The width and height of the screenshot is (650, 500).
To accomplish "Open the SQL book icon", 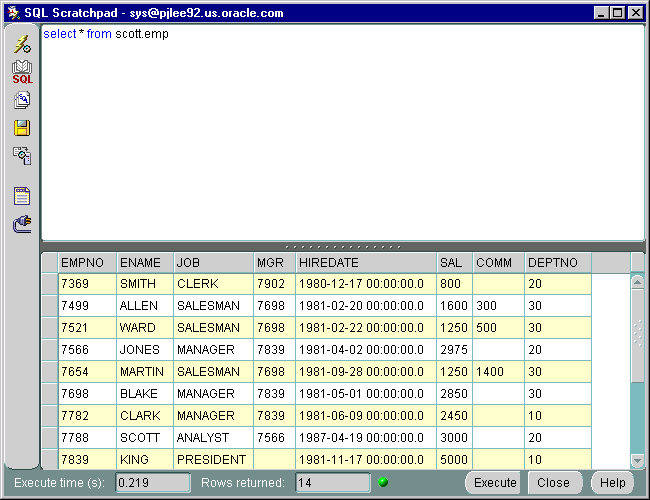I will [x=21, y=72].
